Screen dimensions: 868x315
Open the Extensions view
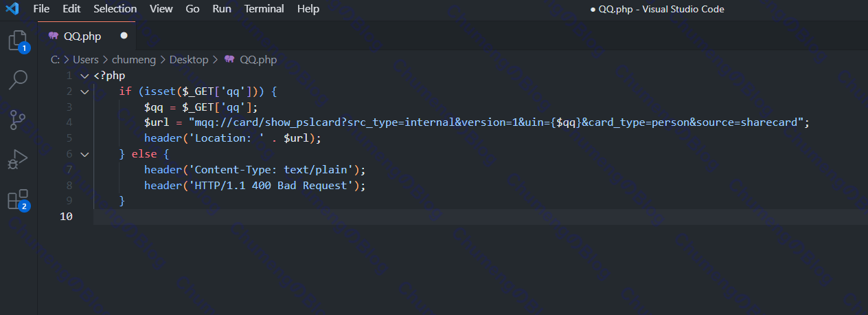point(19,199)
